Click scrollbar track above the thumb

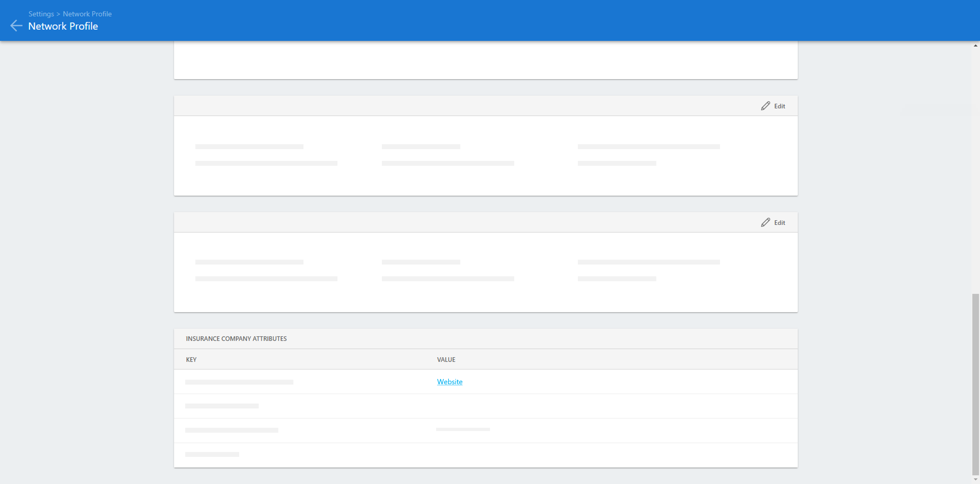point(975,171)
